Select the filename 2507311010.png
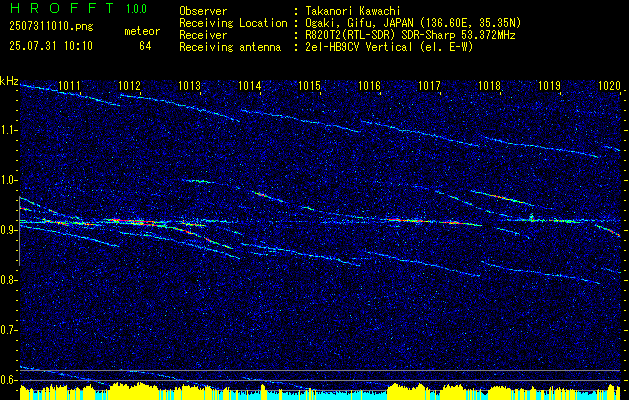 pyautogui.click(x=51, y=26)
